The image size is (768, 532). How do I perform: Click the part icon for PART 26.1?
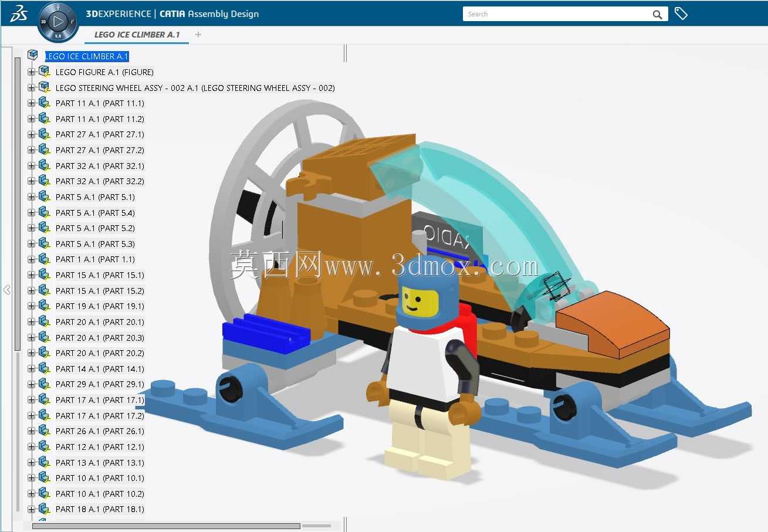click(45, 431)
